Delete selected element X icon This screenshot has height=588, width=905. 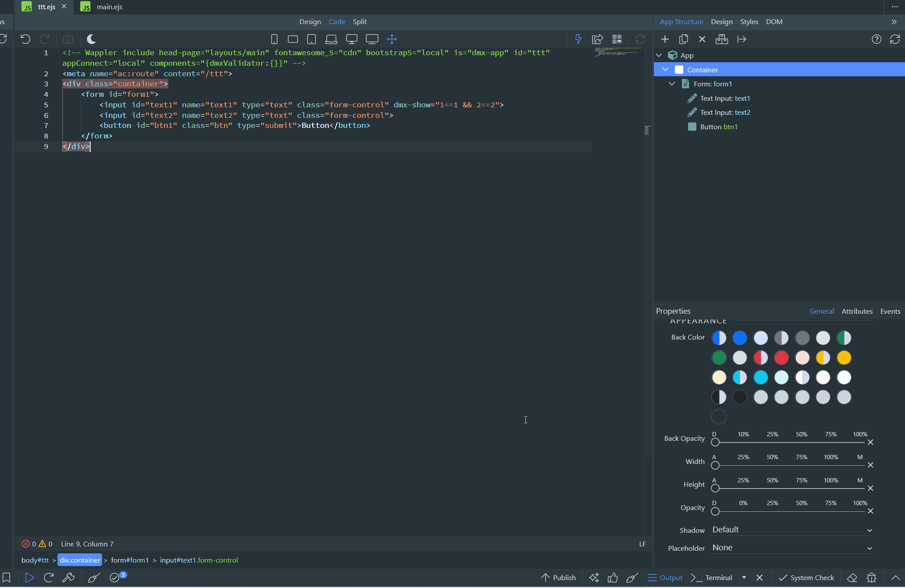pyautogui.click(x=702, y=39)
